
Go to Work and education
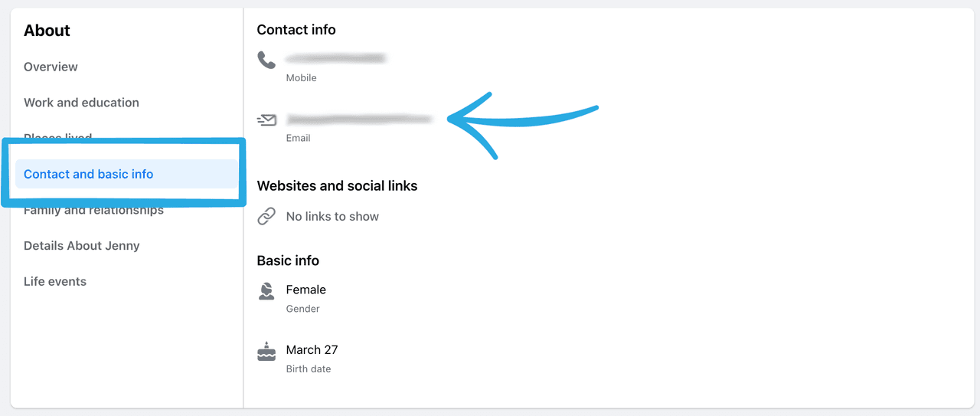pyautogui.click(x=81, y=103)
